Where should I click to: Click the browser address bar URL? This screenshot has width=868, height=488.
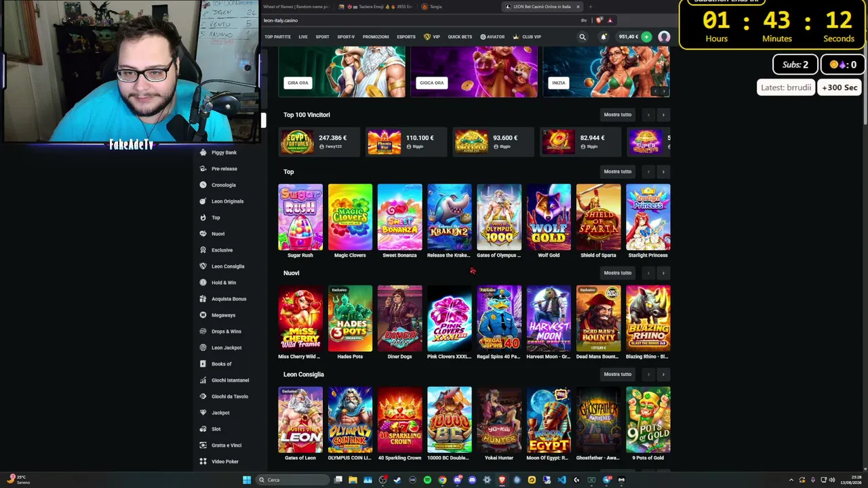[281, 20]
